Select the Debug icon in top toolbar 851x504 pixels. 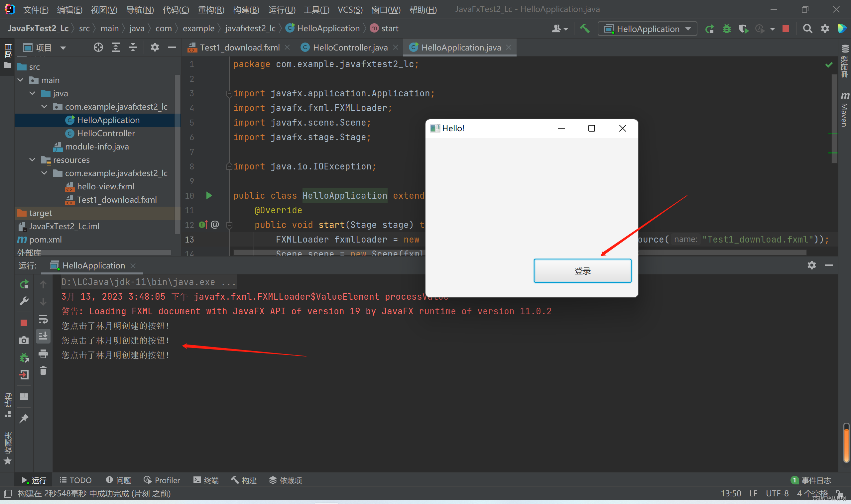point(726,29)
